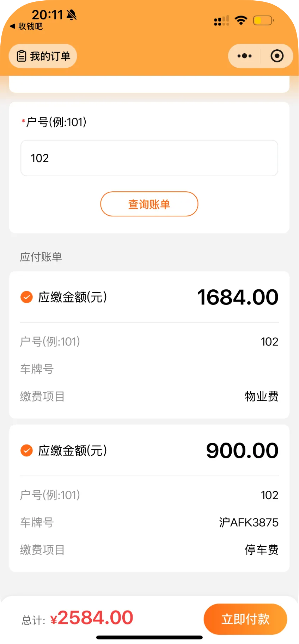
Task: Tap the cellular signal bars icon
Action: pyautogui.click(x=221, y=21)
